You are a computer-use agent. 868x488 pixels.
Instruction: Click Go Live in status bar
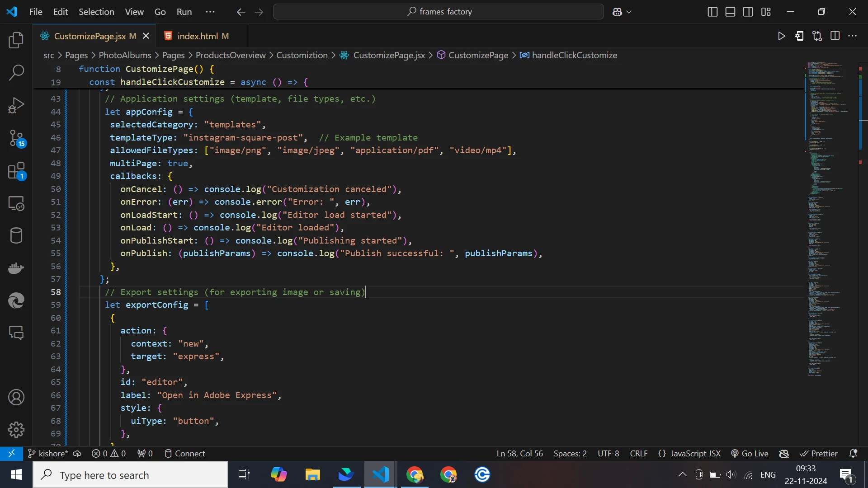coord(750,453)
